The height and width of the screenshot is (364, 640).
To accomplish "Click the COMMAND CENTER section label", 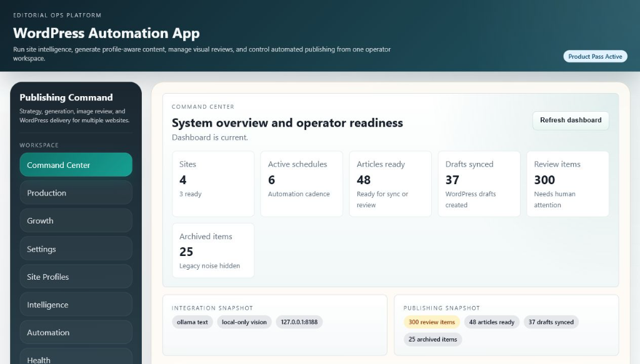I will pyautogui.click(x=203, y=107).
